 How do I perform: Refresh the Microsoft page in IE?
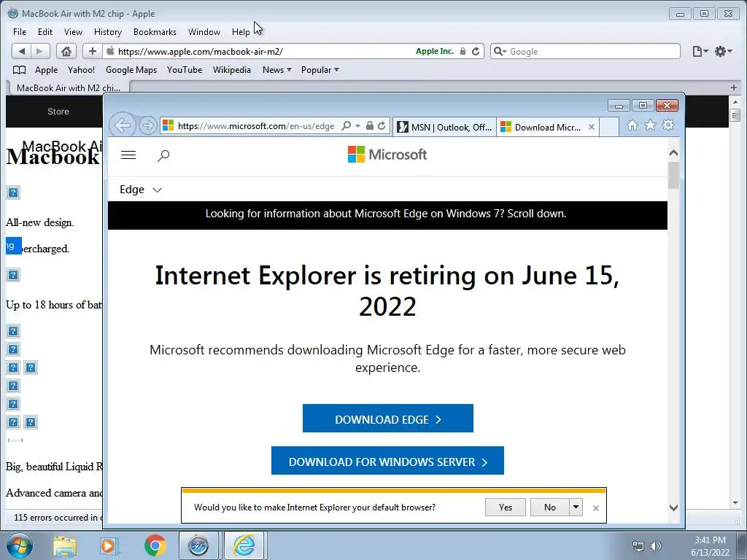[382, 125]
